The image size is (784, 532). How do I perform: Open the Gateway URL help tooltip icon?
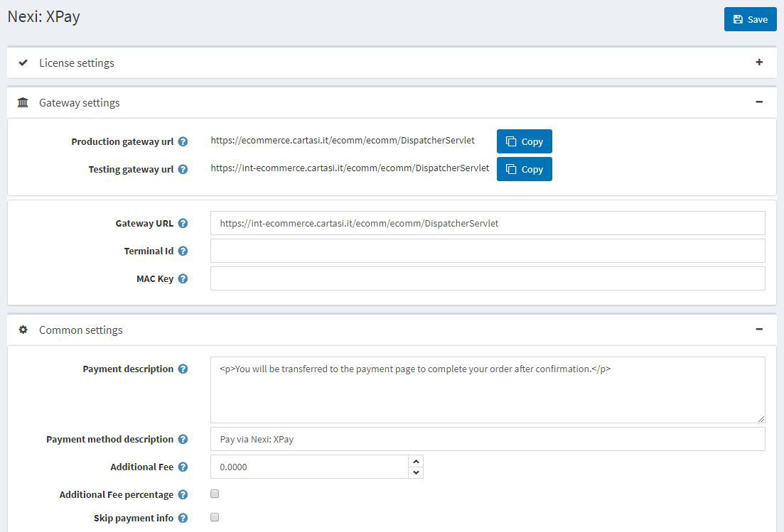point(183,223)
